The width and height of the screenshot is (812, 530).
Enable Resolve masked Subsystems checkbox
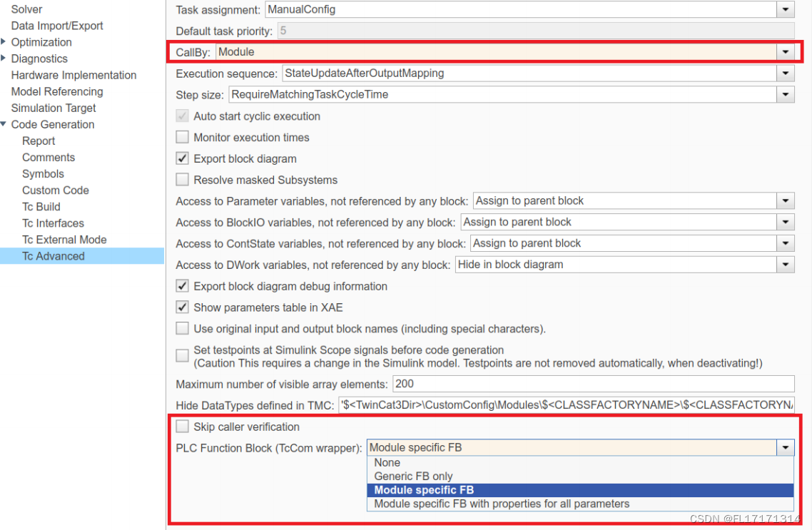[x=182, y=180]
